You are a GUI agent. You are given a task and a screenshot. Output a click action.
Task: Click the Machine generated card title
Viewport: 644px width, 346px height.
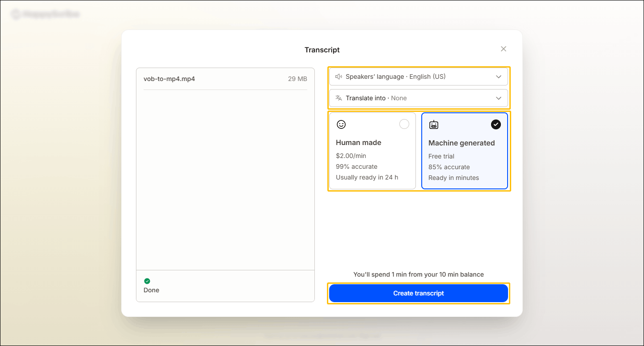point(462,143)
